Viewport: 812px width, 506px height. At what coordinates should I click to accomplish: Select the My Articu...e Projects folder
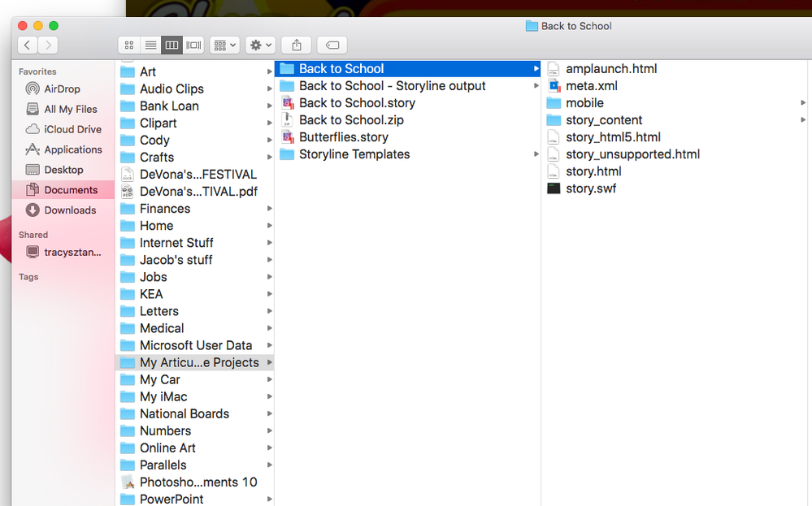[196, 361]
